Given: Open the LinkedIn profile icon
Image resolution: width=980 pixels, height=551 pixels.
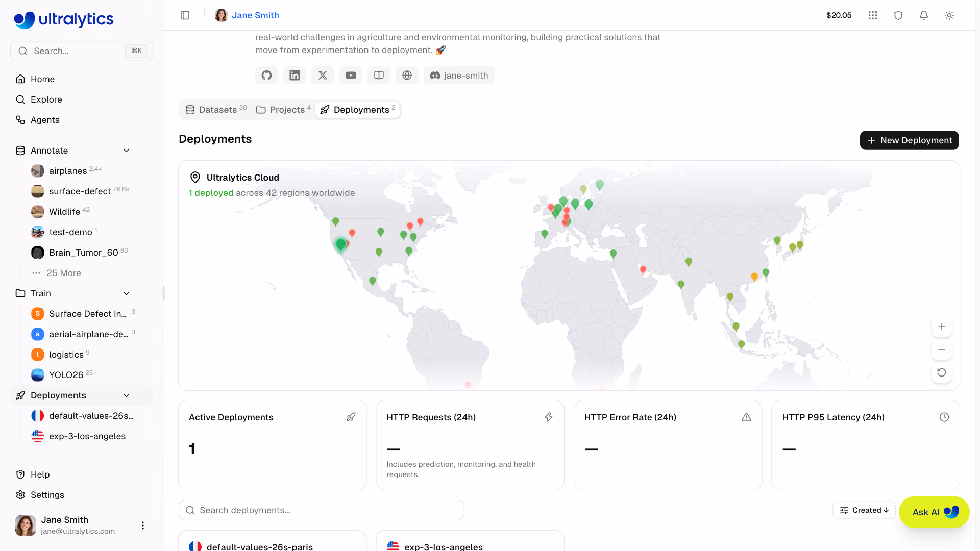Looking at the screenshot, I should click(x=295, y=76).
